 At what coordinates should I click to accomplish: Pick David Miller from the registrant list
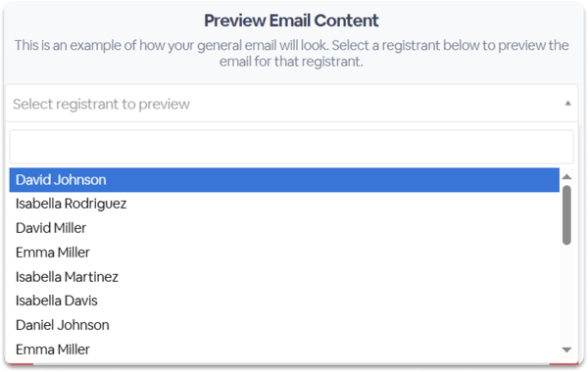pyautogui.click(x=284, y=228)
